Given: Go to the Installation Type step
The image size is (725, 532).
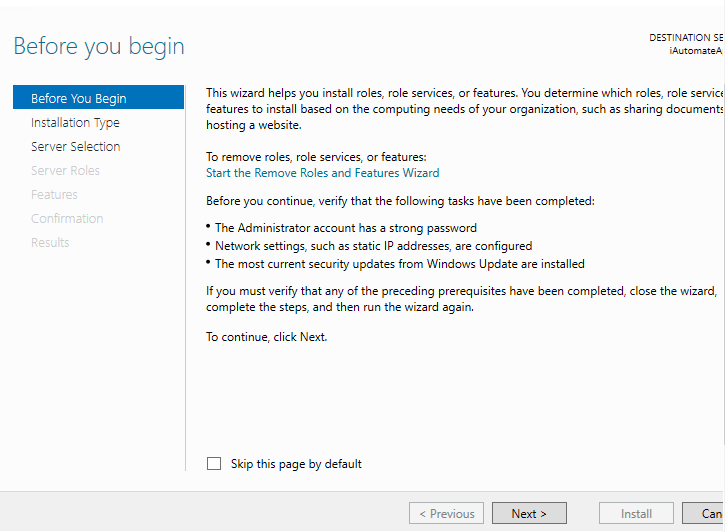Looking at the screenshot, I should tap(75, 122).
